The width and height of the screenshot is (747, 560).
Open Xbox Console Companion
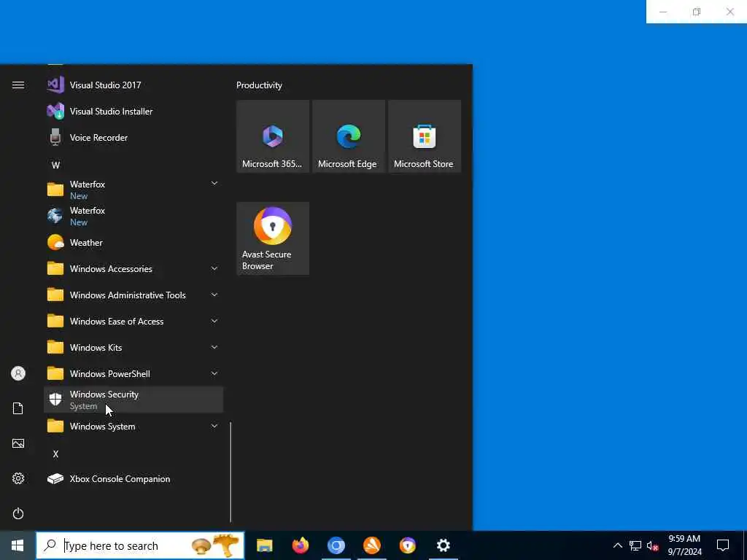pyautogui.click(x=133, y=478)
